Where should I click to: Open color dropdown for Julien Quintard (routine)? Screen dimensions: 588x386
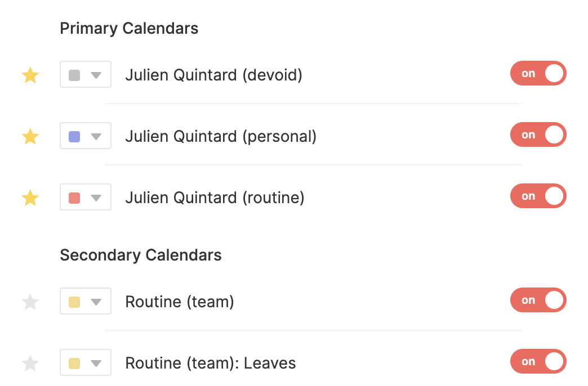coord(96,198)
